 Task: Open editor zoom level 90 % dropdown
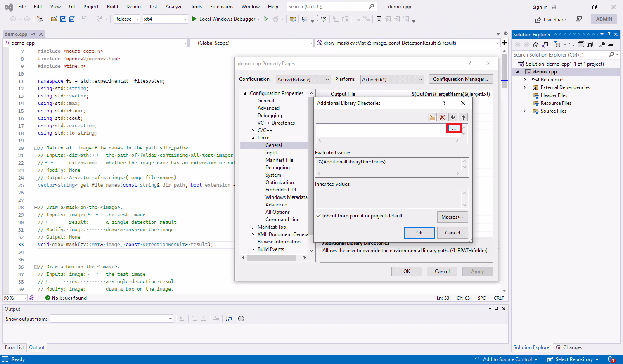click(x=15, y=298)
